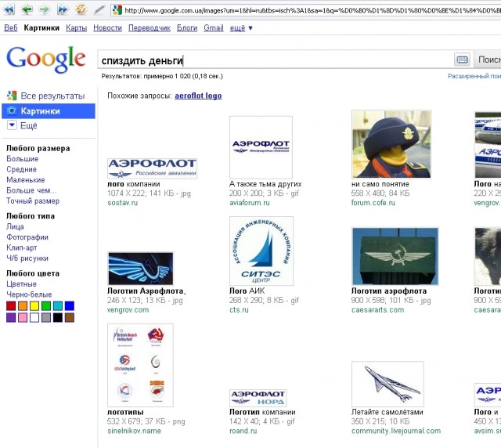Open Переводчик in the top bar
Image resolution: width=501 pixels, height=448 pixels.
(150, 28)
